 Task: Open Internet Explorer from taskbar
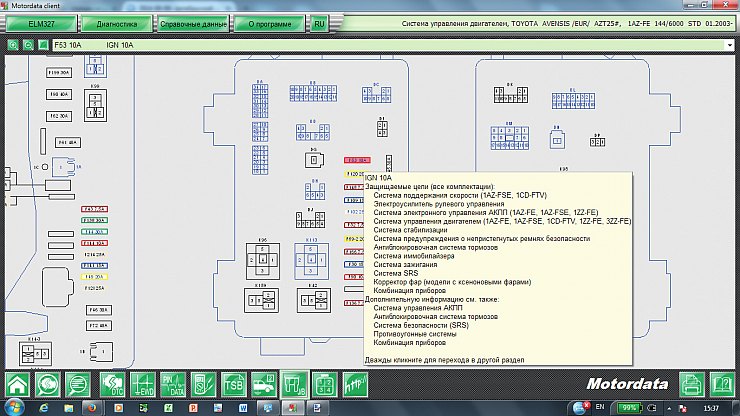coord(44,408)
